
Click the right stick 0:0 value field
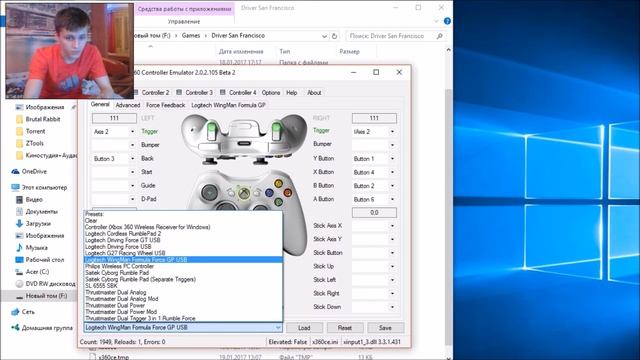pos(374,212)
